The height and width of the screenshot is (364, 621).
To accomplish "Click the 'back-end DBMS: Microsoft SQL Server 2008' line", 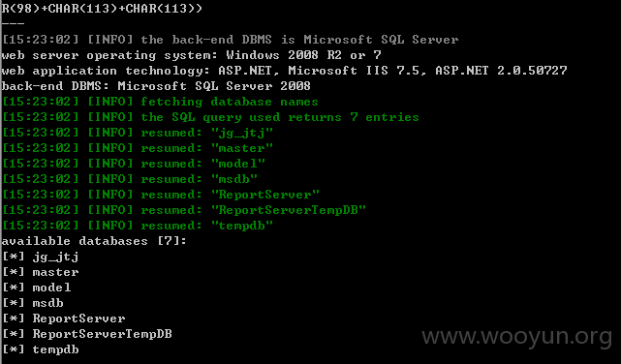I will [156, 86].
